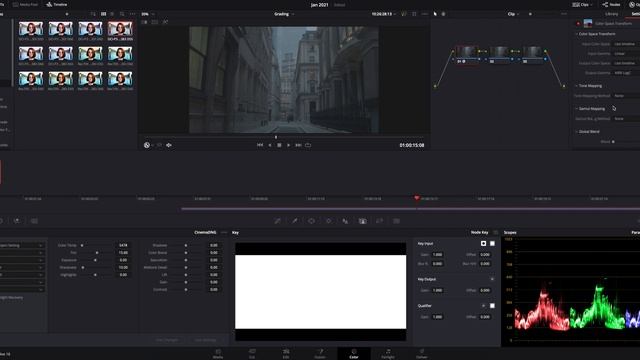The image size is (640, 360).
Task: Select the arrow pointer tool above node editor
Action: point(435,14)
